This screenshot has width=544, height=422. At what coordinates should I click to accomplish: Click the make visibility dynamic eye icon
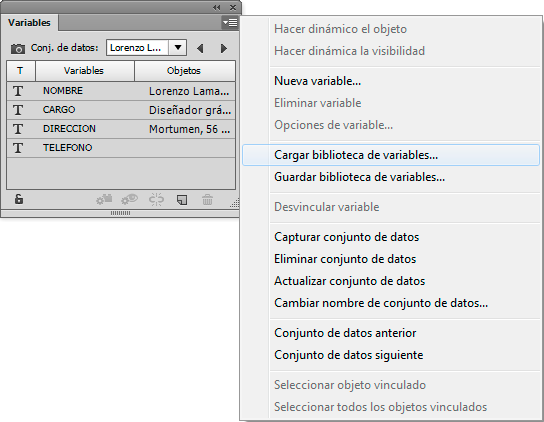[129, 199]
